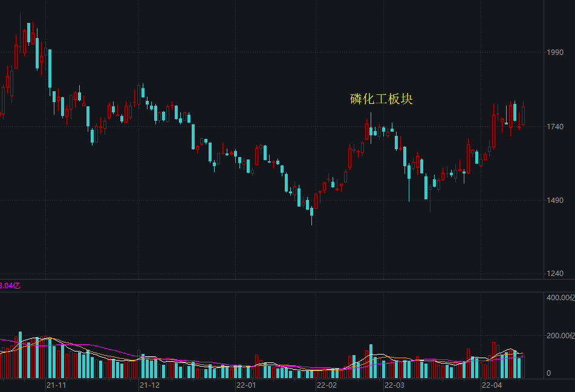The width and height of the screenshot is (575, 392).
Task: Select the 1240 price axis label
Action: [x=555, y=274]
